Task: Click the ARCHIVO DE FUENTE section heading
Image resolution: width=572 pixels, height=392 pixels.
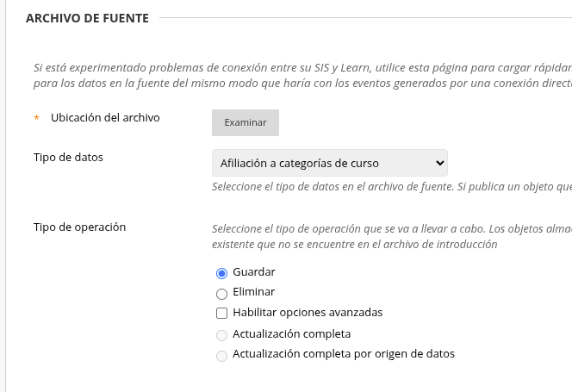Action: tap(87, 18)
